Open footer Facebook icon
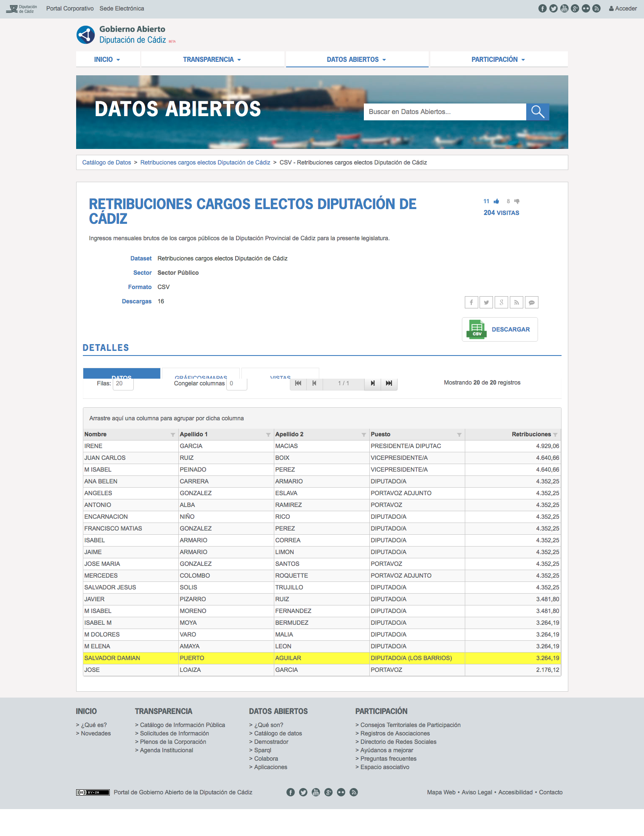This screenshot has height=836, width=644. (291, 792)
